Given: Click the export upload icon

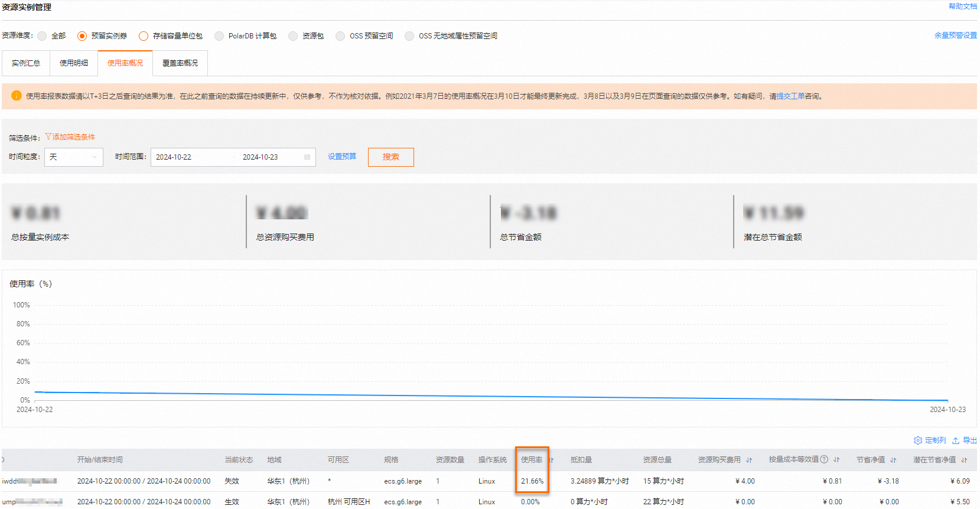Looking at the screenshot, I should [x=956, y=440].
